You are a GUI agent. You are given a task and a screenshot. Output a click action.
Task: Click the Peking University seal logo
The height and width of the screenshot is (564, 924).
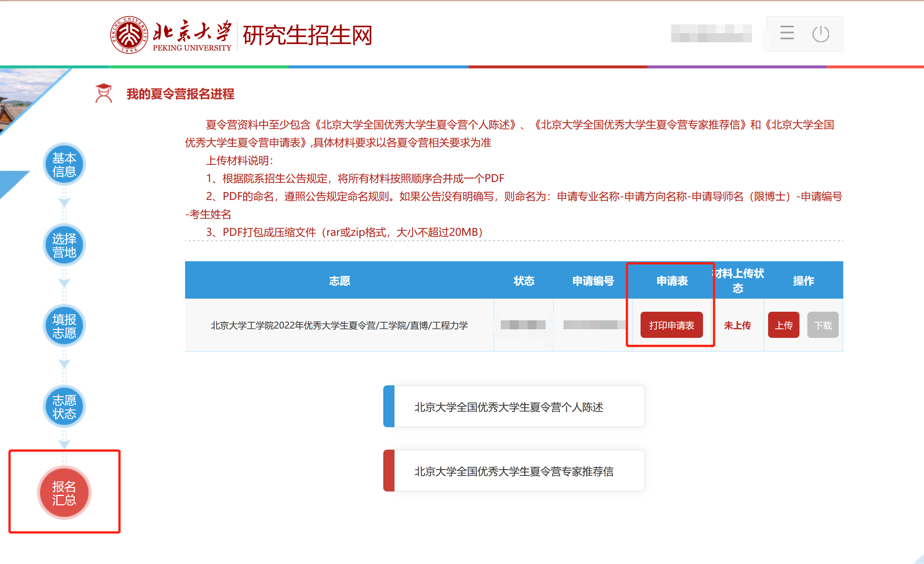click(x=129, y=34)
